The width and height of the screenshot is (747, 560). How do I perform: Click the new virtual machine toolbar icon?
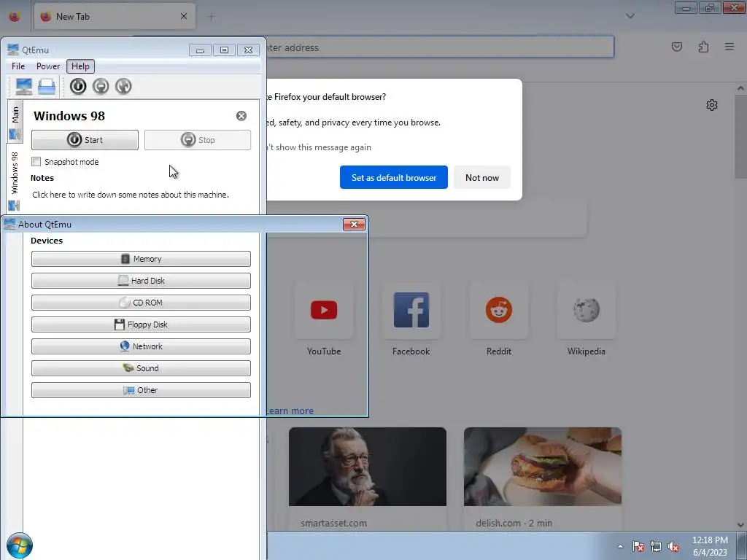coord(24,86)
